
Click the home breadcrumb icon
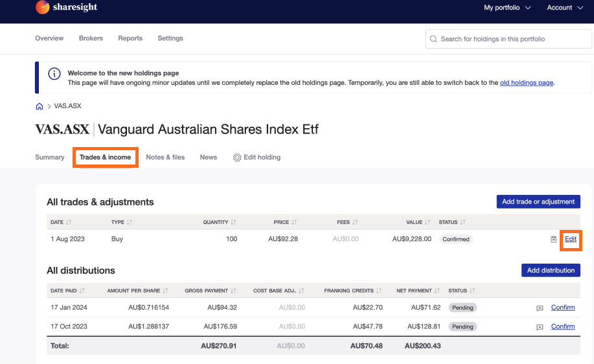(x=40, y=106)
